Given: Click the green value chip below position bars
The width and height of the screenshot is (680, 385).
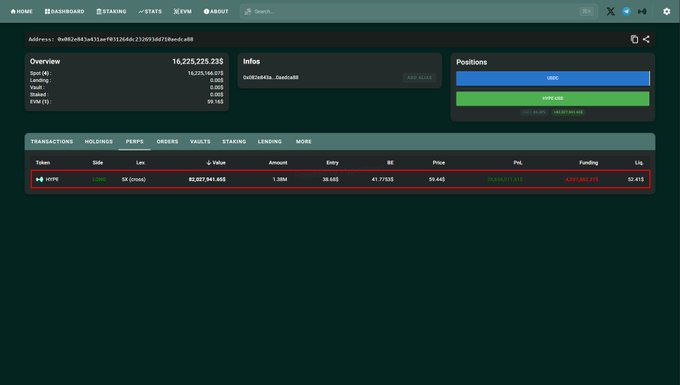Looking at the screenshot, I should tap(568, 112).
